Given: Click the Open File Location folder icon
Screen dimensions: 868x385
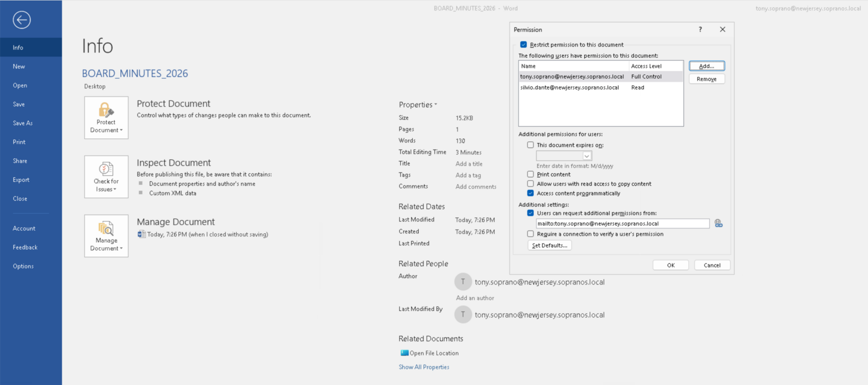Looking at the screenshot, I should pos(404,353).
